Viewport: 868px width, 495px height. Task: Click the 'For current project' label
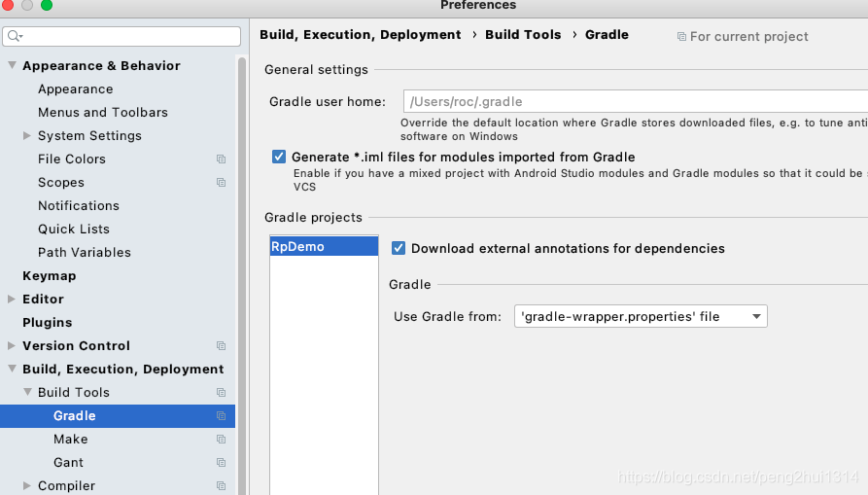(749, 37)
